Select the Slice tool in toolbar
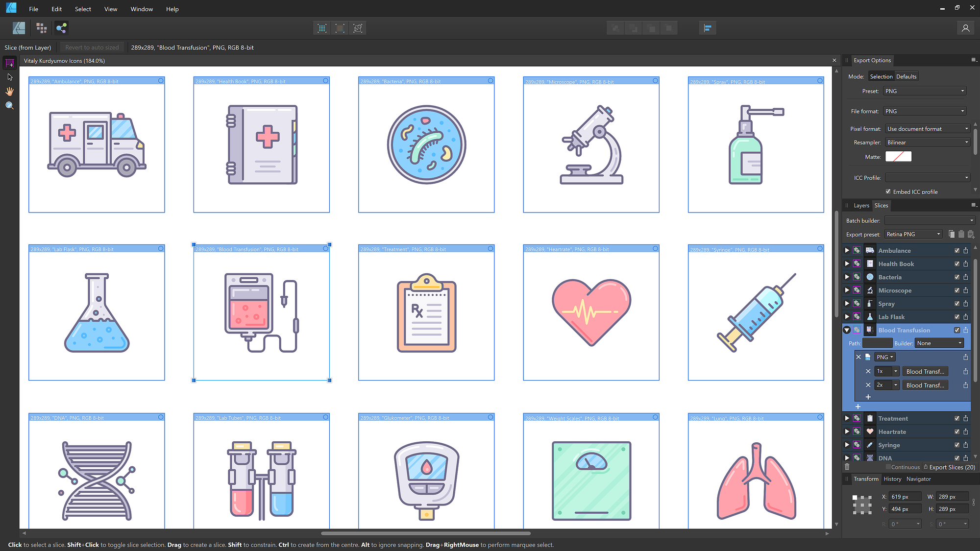Viewport: 980px width, 551px height. coord(9,63)
